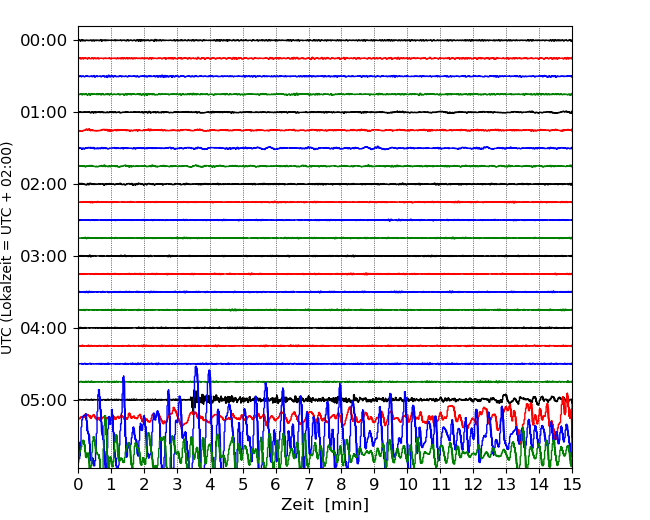The width and height of the screenshot is (650, 520).
Task: Click the x-axis tick label 3
Action: pyautogui.click(x=177, y=484)
